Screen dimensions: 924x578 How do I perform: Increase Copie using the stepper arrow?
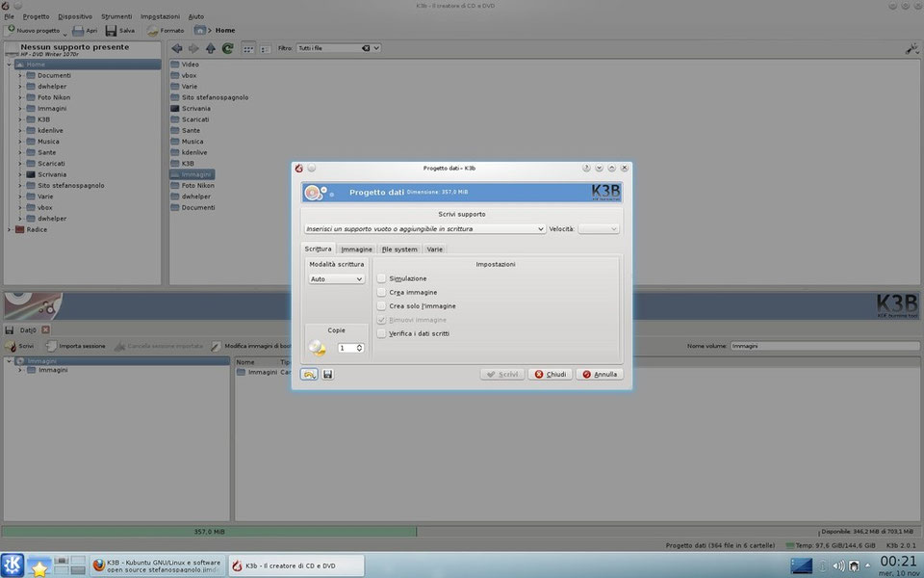click(358, 344)
